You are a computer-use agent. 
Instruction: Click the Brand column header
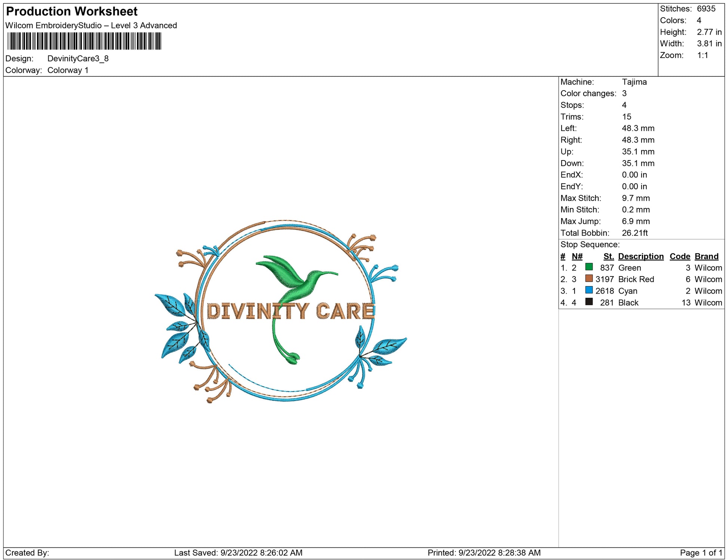pos(706,256)
